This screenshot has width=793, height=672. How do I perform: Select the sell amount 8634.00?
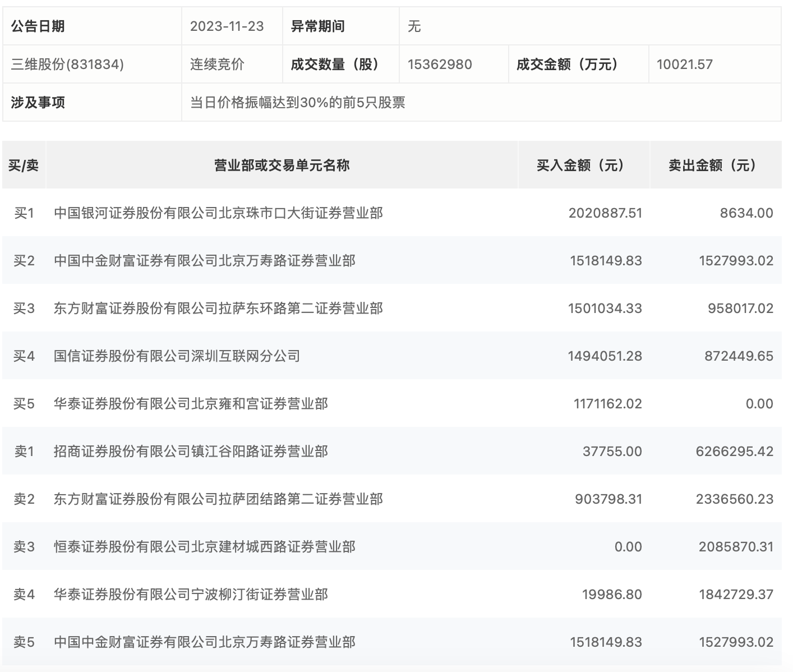click(x=746, y=213)
